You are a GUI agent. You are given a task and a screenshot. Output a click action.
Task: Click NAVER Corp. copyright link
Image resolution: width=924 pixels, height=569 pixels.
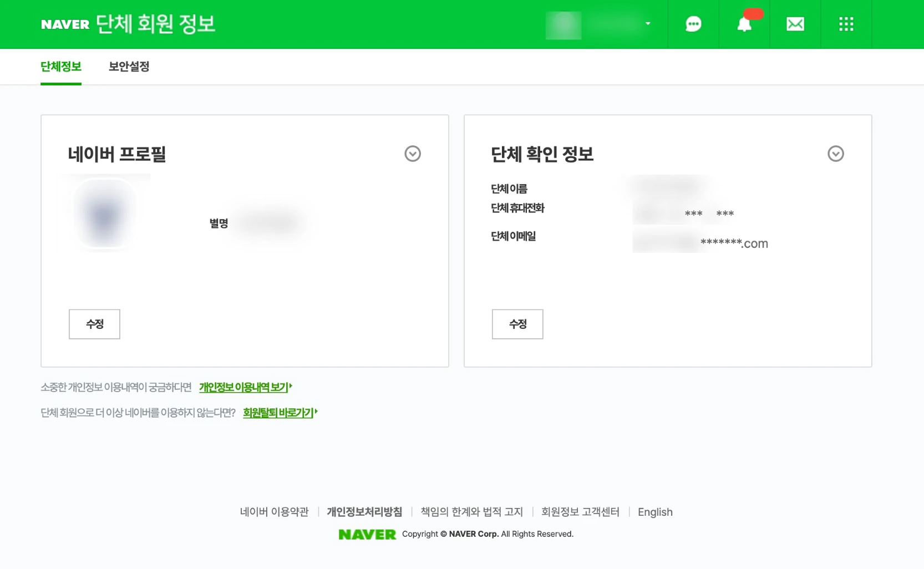click(474, 534)
